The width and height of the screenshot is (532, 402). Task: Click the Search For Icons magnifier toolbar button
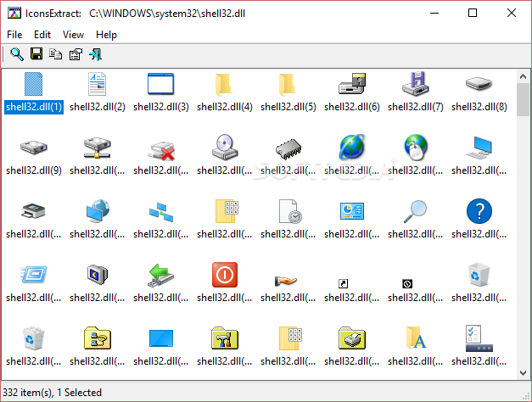[x=17, y=54]
